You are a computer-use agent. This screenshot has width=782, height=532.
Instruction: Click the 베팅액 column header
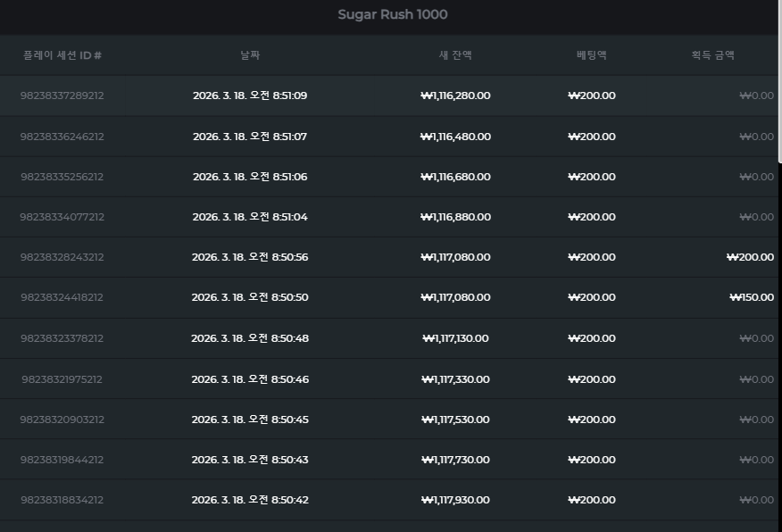coord(592,54)
